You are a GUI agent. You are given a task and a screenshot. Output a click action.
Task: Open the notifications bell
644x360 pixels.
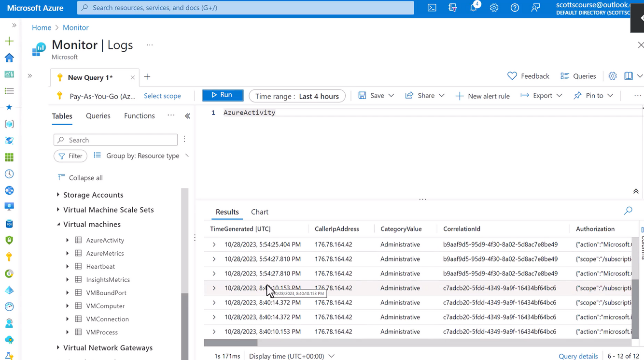pyautogui.click(x=474, y=8)
